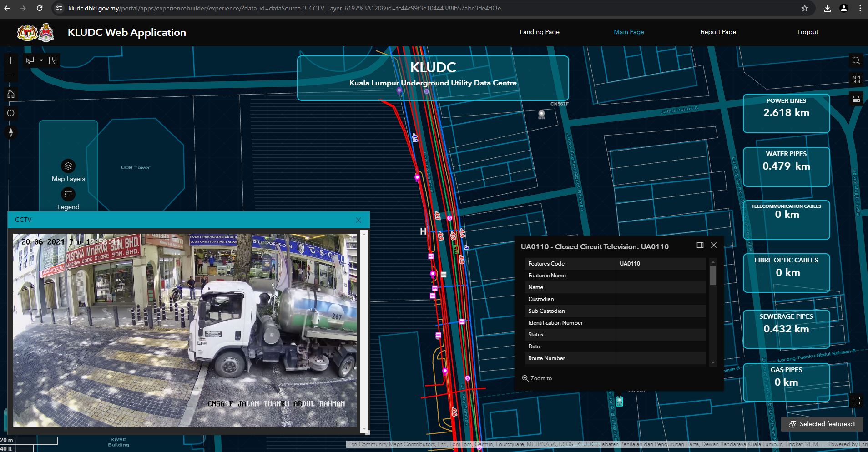Viewport: 868px width, 452px height.
Task: Open the browser three-dot menu
Action: point(860,8)
